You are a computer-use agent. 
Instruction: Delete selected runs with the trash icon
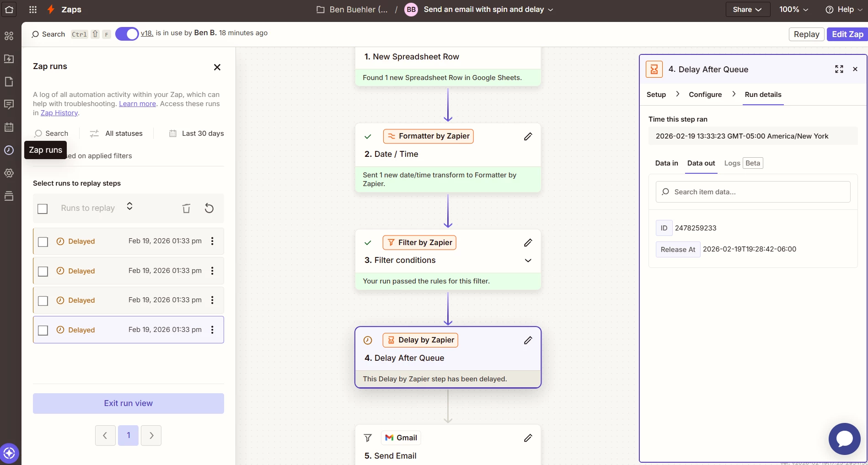[x=186, y=208]
